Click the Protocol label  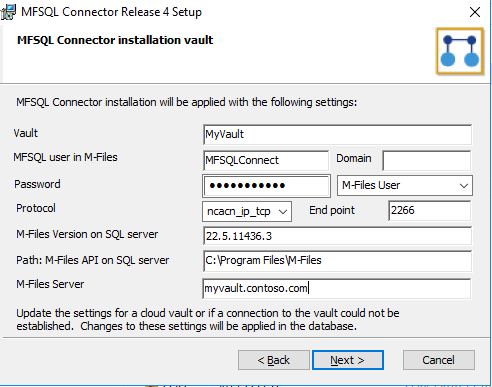[36, 208]
